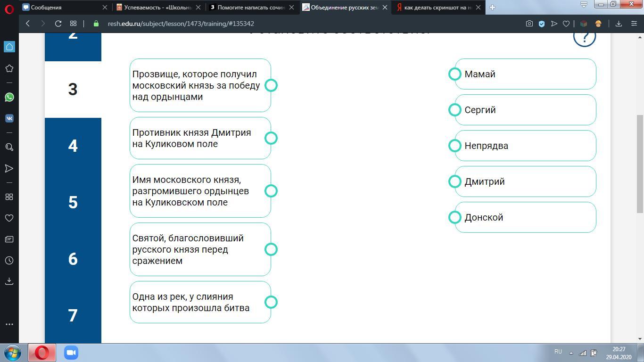
Task: Open the history clock icon in sidebar
Action: (x=9, y=261)
